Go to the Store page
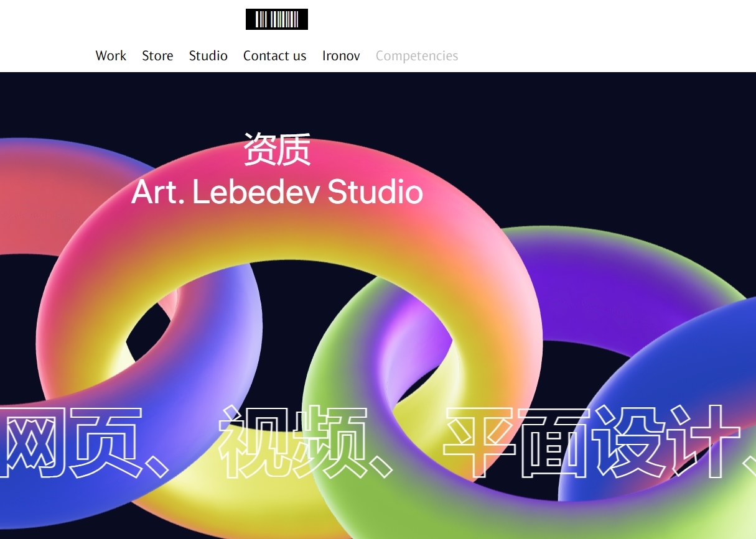 (157, 56)
